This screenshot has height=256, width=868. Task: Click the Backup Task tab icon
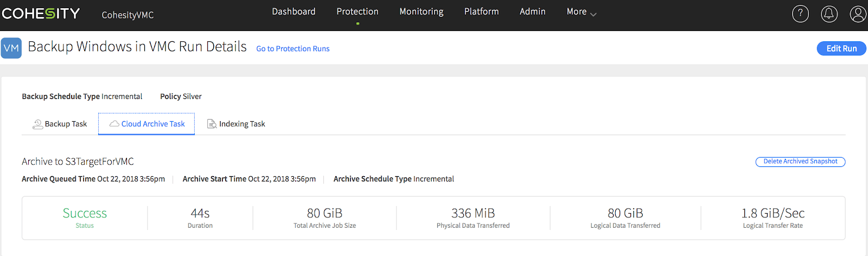37,124
